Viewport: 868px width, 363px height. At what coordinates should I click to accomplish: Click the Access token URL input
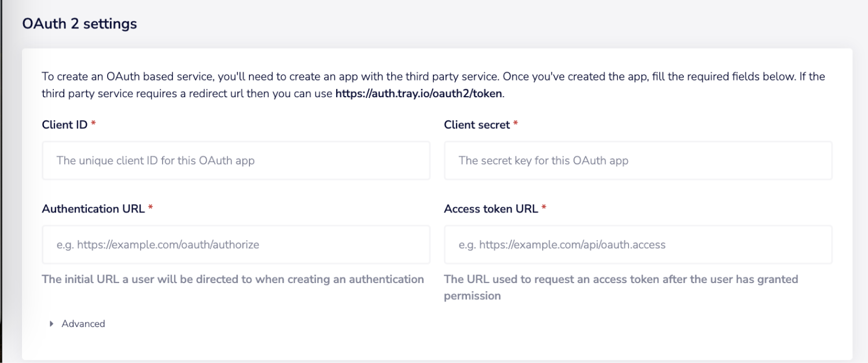coord(637,244)
